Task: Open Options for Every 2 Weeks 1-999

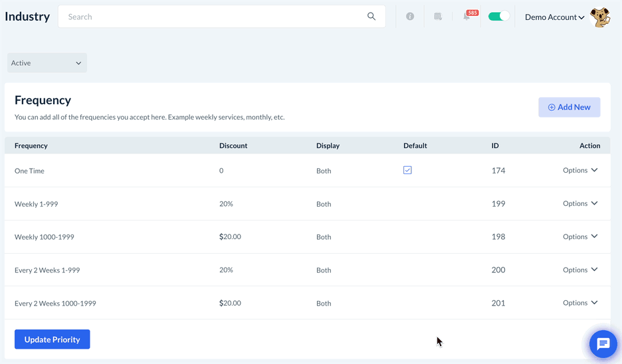Action: click(580, 270)
